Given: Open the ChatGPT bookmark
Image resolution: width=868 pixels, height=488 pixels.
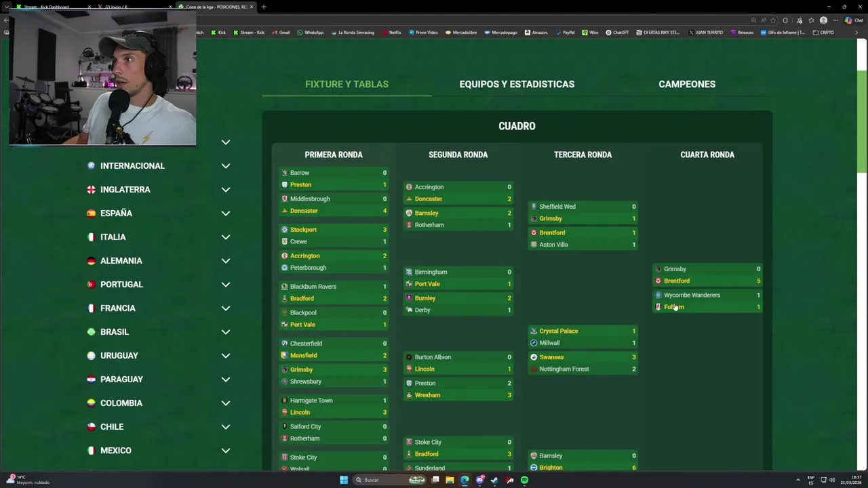Looking at the screenshot, I should (x=617, y=33).
